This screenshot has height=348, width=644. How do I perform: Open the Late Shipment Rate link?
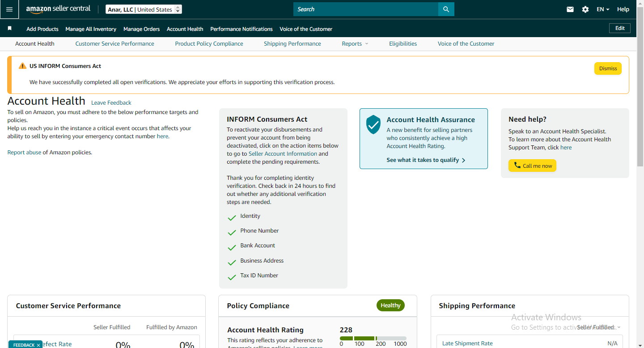(x=467, y=344)
